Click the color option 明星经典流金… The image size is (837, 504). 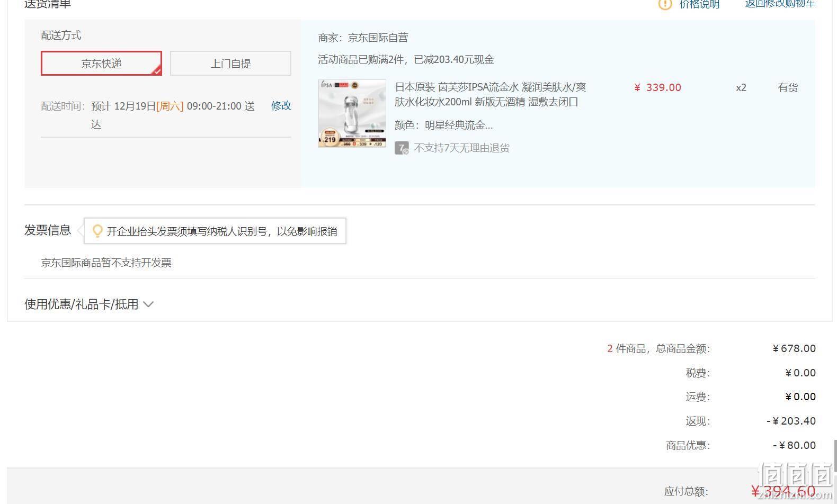459,125
